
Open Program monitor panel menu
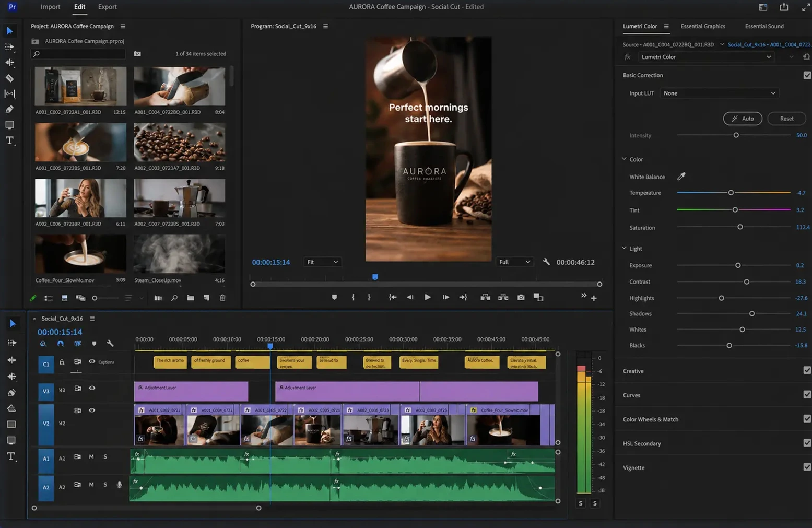[325, 26]
